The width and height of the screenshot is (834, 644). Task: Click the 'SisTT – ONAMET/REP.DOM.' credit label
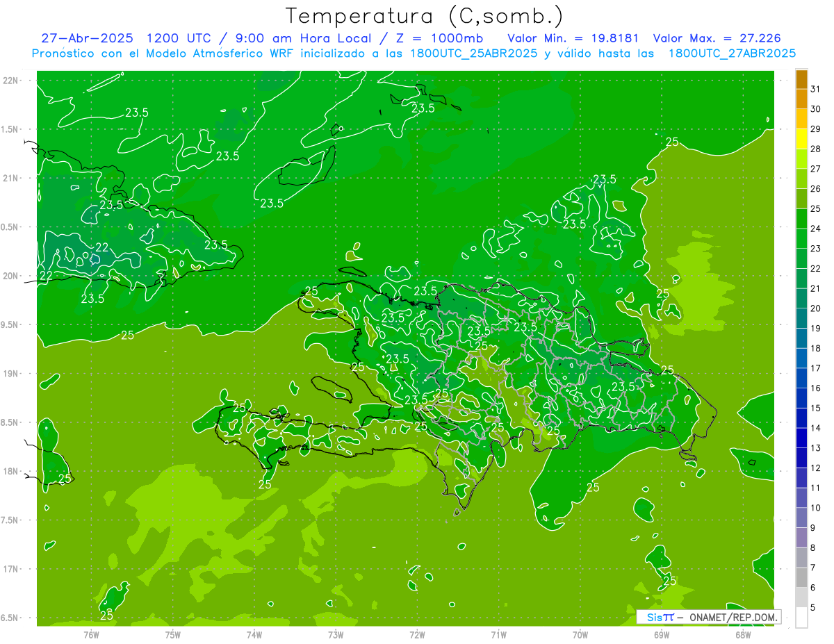[x=708, y=617]
